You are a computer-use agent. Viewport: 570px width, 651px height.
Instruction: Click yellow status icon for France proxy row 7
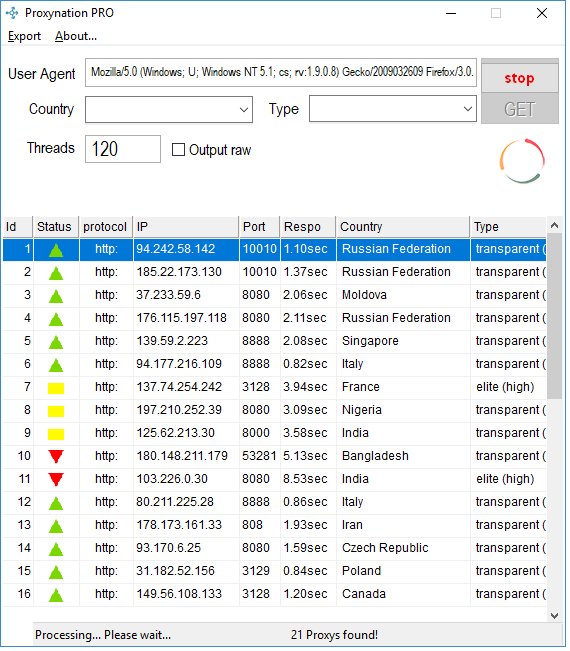(x=56, y=388)
